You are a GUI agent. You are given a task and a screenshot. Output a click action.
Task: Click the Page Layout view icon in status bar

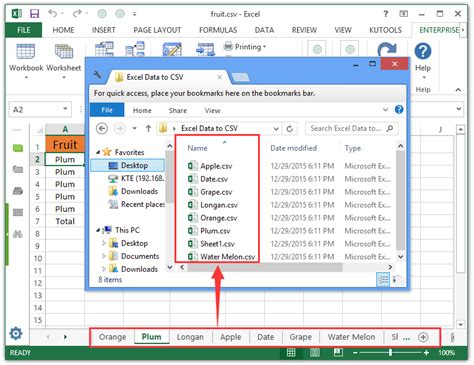coord(315,352)
